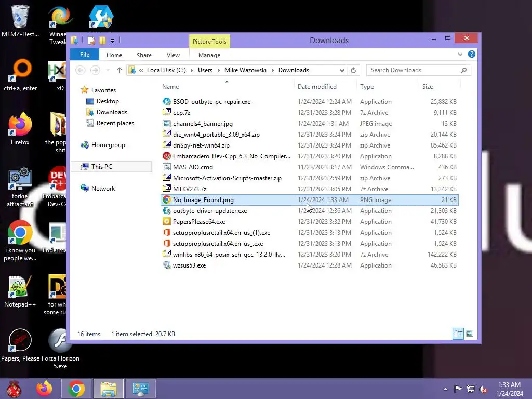Select die_win64_portable_3.09_x64.zip file name
Screen dimensions: 532x399
tap(217, 135)
